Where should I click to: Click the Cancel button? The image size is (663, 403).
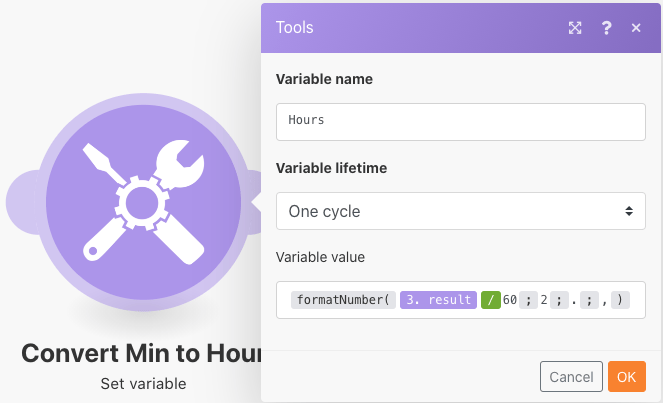(x=571, y=376)
